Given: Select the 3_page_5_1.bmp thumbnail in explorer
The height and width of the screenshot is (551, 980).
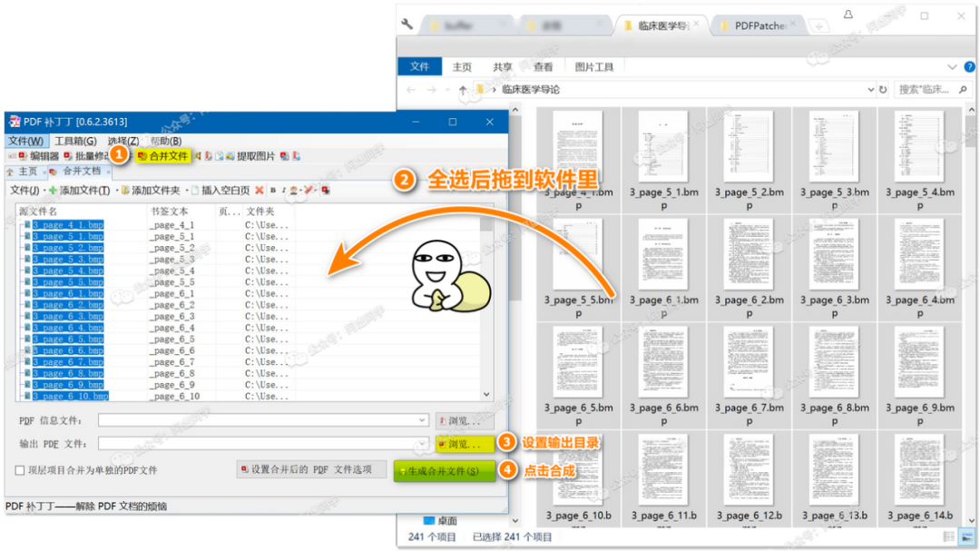Looking at the screenshot, I should pyautogui.click(x=663, y=162).
